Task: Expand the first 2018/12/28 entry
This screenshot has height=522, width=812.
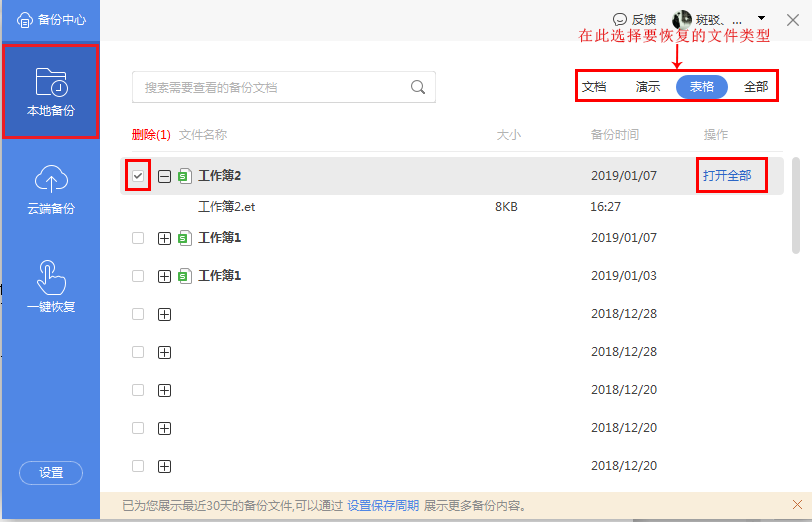Action: click(x=164, y=314)
